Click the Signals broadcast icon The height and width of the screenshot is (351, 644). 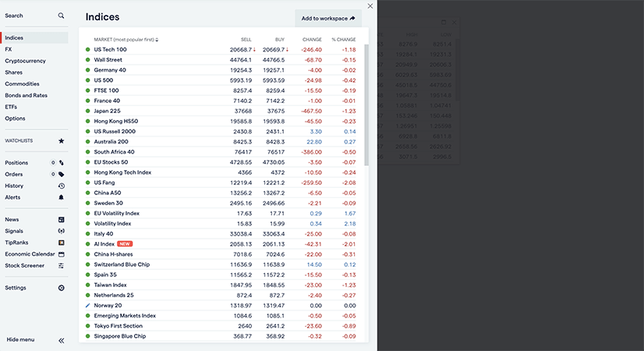tap(62, 231)
